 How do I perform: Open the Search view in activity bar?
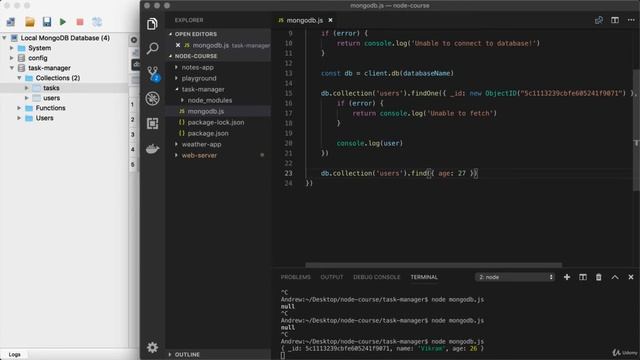(152, 48)
